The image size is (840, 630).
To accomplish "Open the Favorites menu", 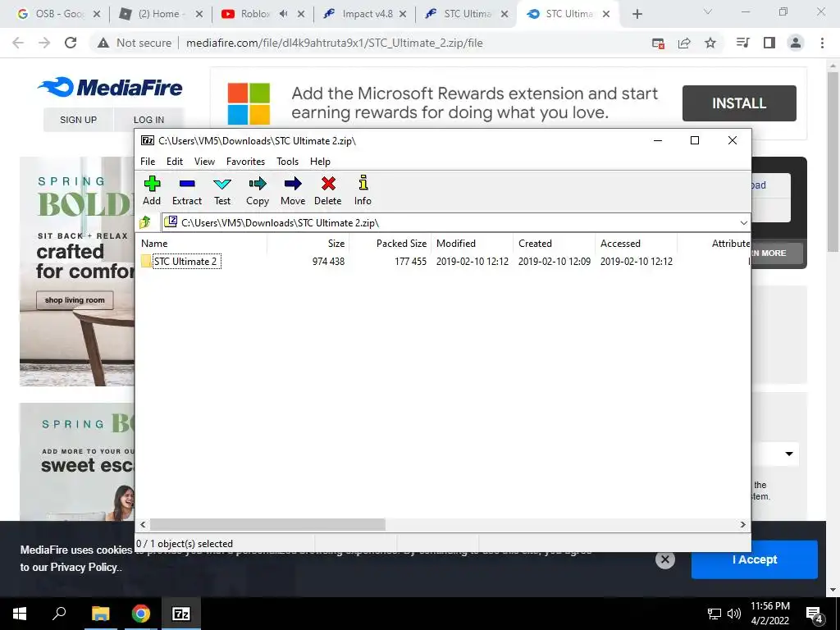I will coord(246,162).
